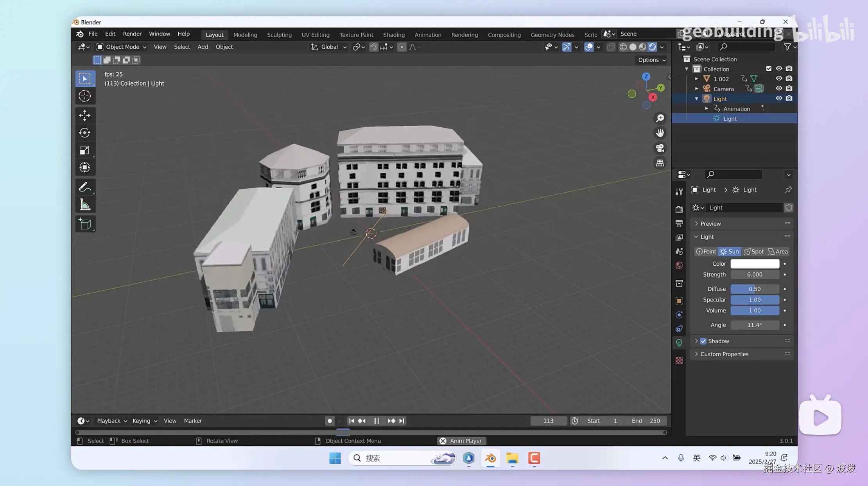Expand the Preview panel

(x=710, y=223)
